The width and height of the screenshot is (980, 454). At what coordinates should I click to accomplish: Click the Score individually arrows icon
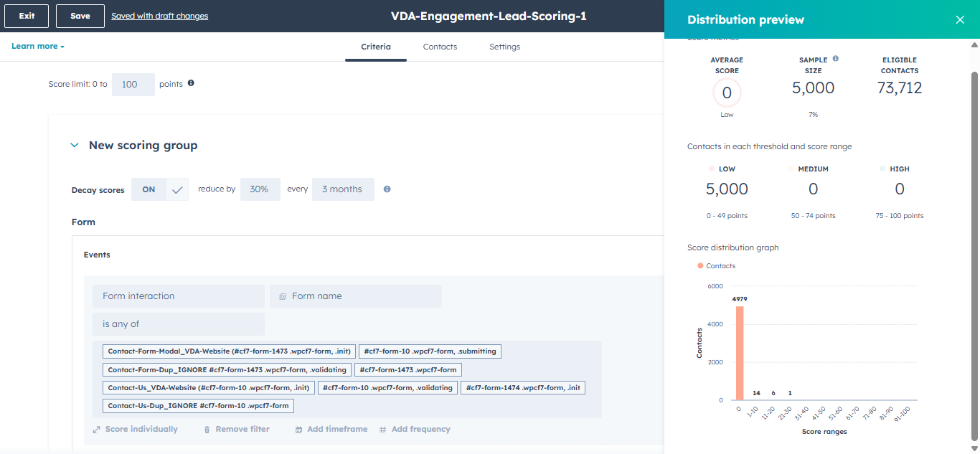[97, 430]
